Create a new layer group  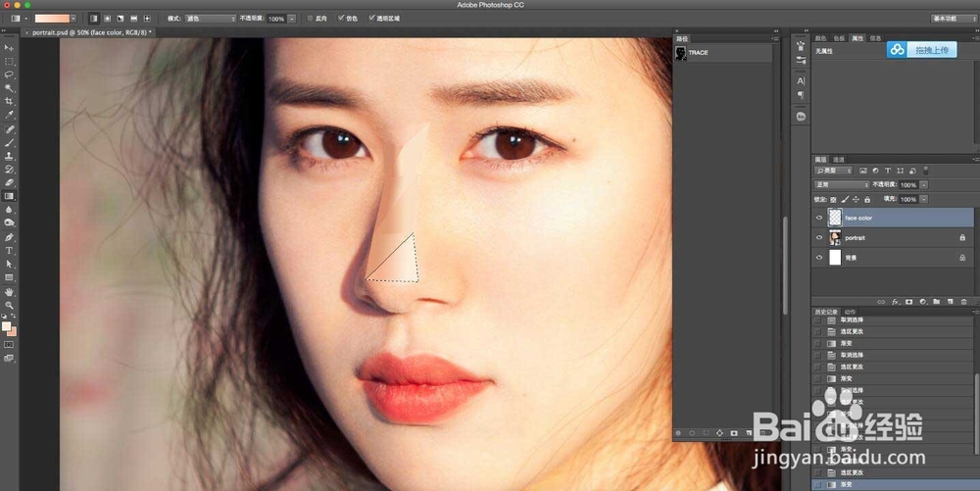(936, 302)
